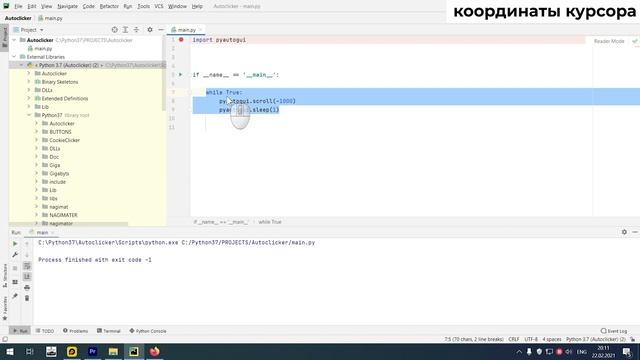Screen dimensions: 640x360
Task: Open Windows Start menu
Action: pyautogui.click(x=9, y=351)
